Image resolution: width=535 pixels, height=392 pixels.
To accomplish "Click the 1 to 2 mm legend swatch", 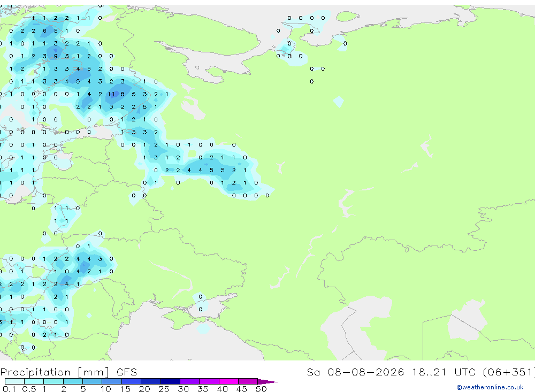I will [x=53, y=381].
